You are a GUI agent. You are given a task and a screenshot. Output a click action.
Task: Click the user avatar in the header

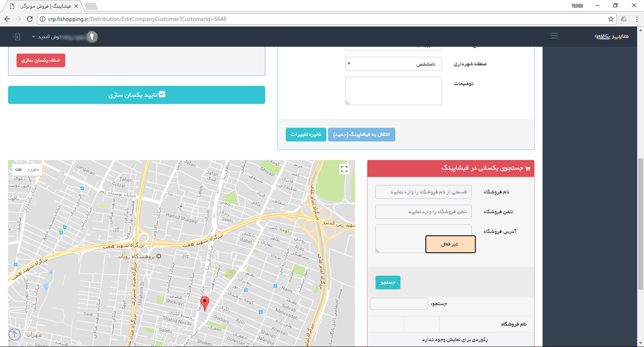coord(92,37)
